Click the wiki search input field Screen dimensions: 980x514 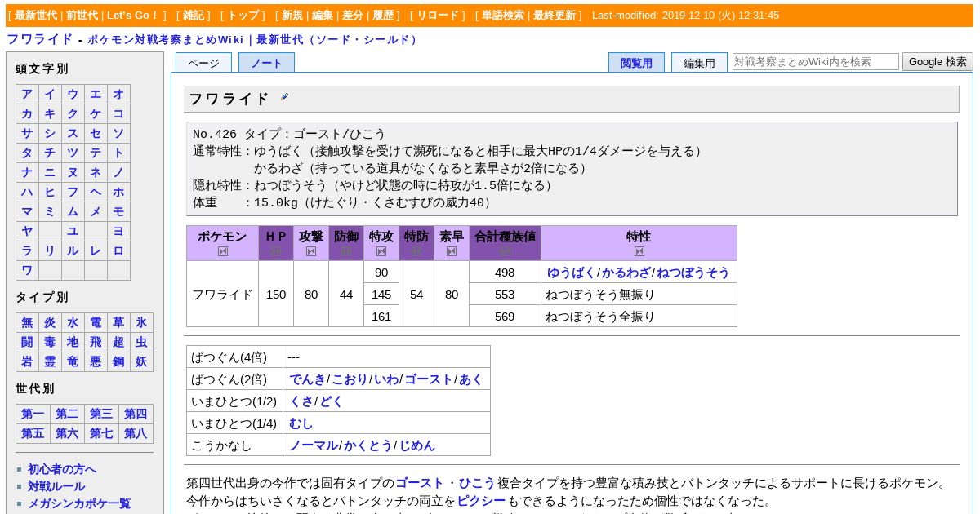815,61
